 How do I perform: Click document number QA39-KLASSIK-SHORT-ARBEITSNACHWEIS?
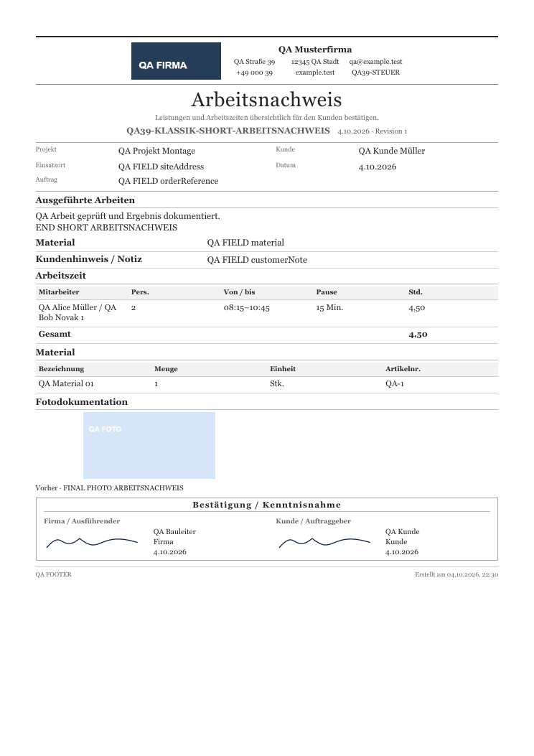click(x=228, y=131)
